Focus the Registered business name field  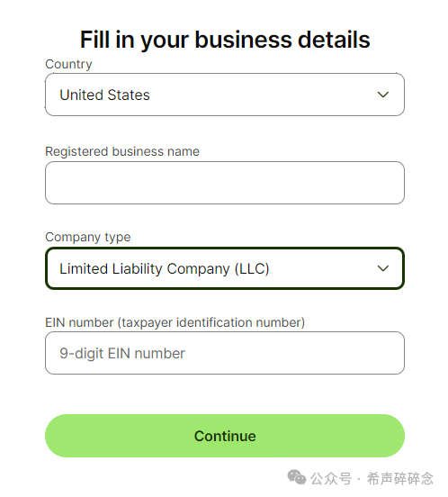225,183
